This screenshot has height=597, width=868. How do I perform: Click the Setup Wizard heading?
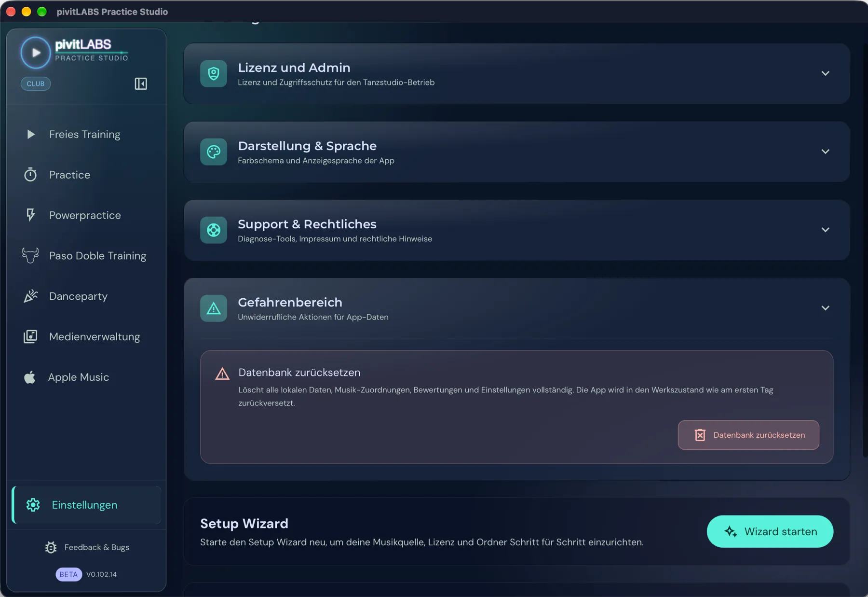point(244,524)
